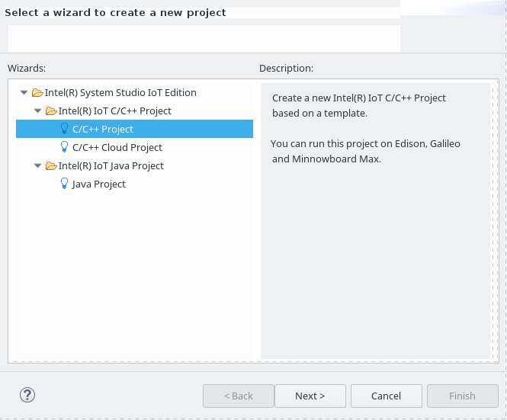Select the Intel(R) IoT Java Project label
Screen dimensions: 507x420
pyautogui.click(x=111, y=166)
